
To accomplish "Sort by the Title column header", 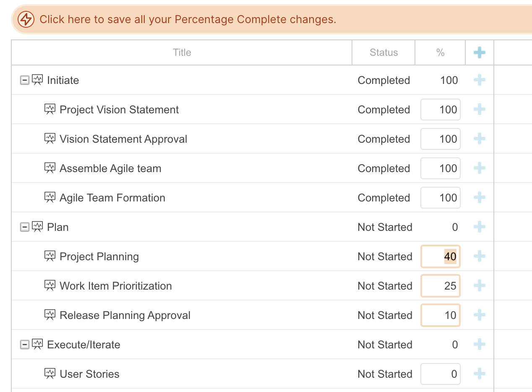I will click(x=182, y=52).
